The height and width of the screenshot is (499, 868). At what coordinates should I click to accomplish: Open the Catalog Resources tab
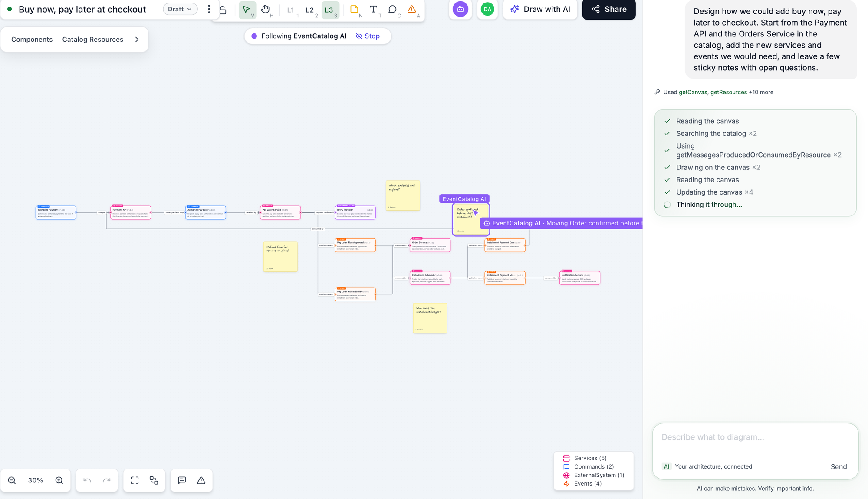tap(92, 40)
